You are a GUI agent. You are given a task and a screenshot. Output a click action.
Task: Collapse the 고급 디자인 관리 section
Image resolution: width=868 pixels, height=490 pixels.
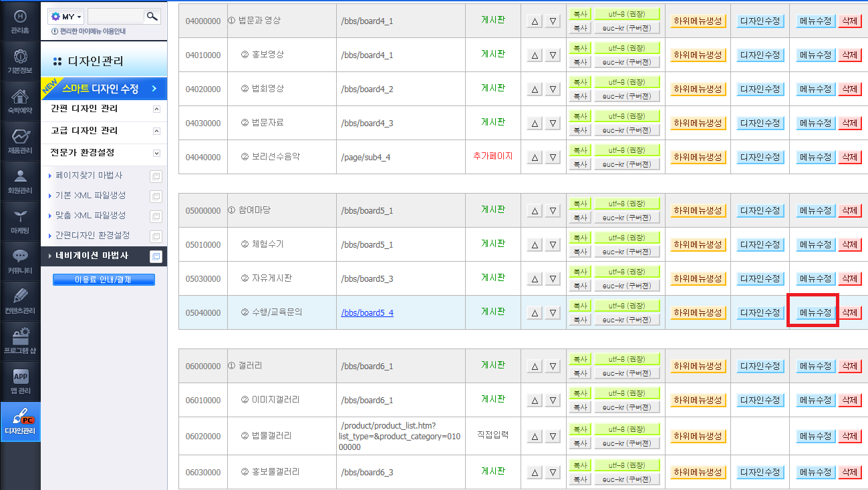(157, 131)
